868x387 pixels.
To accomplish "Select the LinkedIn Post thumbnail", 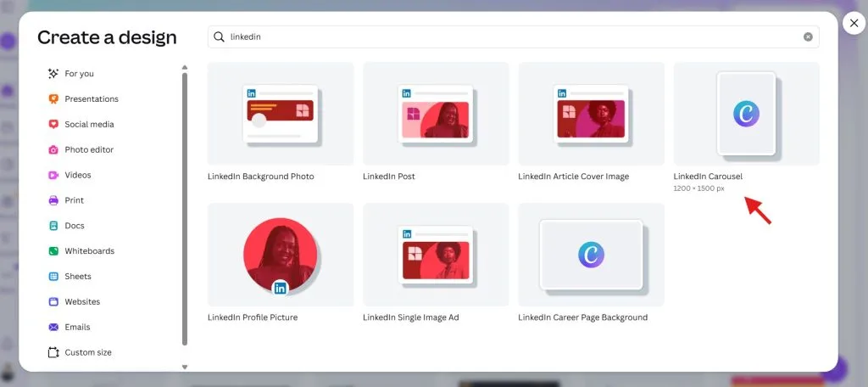I will pos(436,114).
